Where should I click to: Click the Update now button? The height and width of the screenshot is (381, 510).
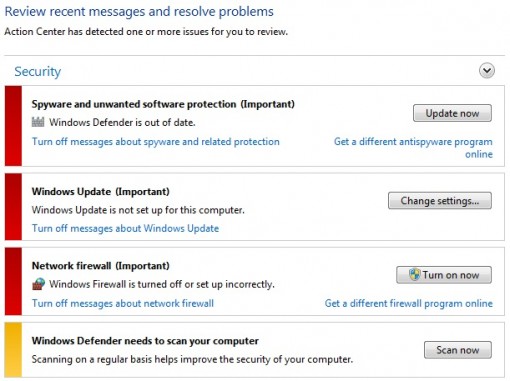(452, 113)
